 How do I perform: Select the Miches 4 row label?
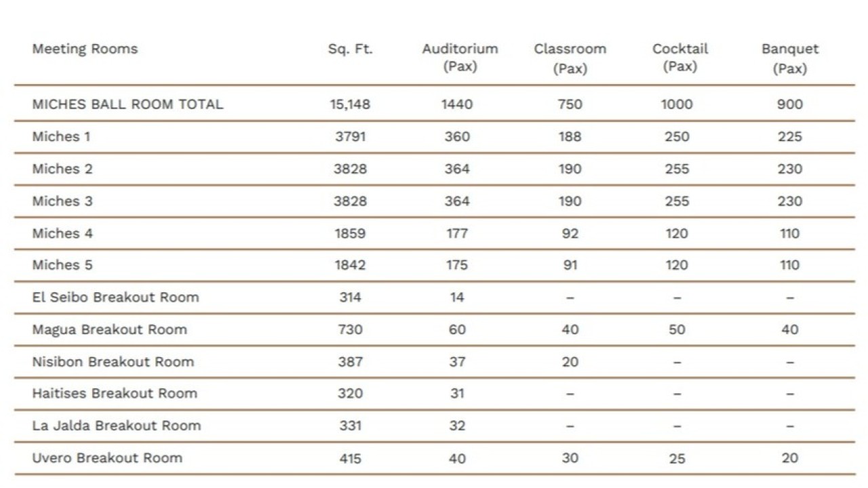tap(62, 233)
